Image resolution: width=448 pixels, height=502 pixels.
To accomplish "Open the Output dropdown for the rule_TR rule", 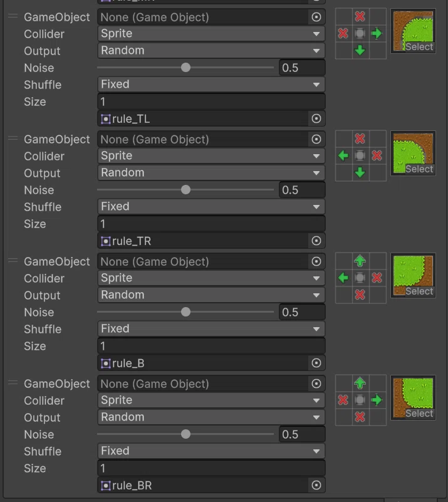I will [x=211, y=173].
